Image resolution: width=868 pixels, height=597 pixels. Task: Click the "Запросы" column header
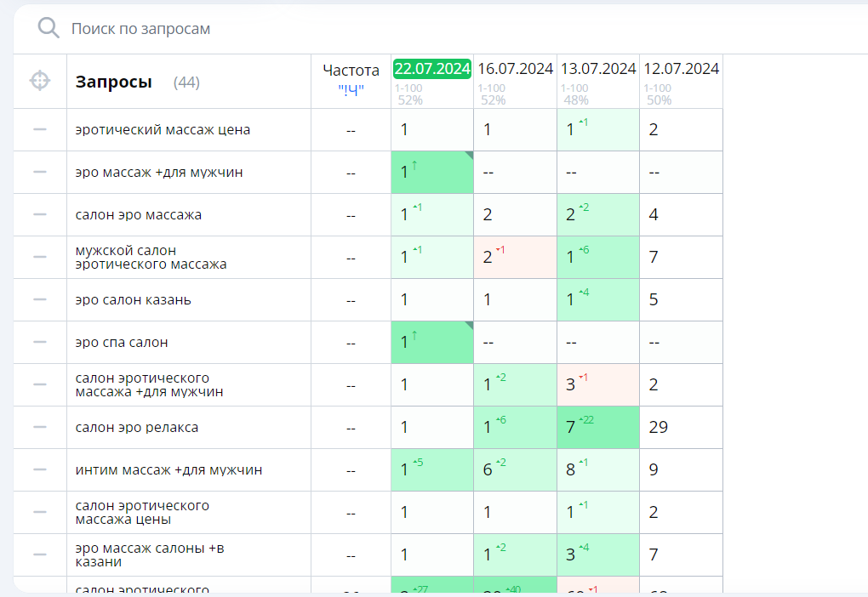coord(113,82)
